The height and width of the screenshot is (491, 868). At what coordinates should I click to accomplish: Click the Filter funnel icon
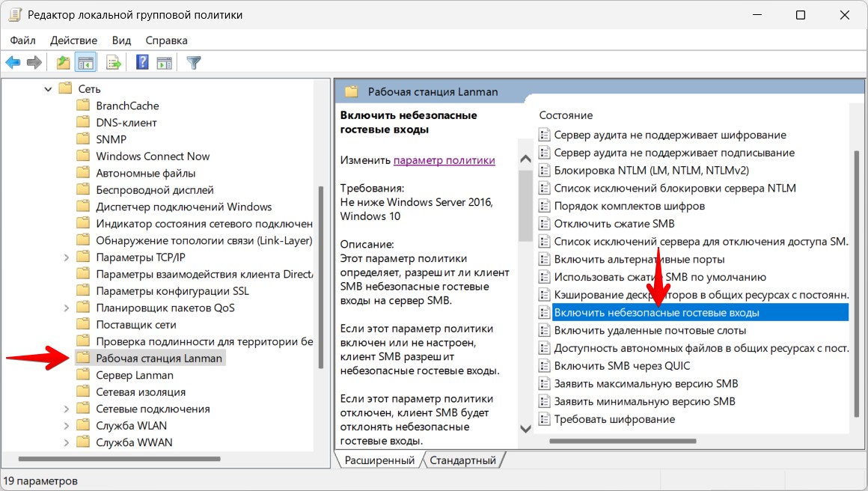click(194, 63)
